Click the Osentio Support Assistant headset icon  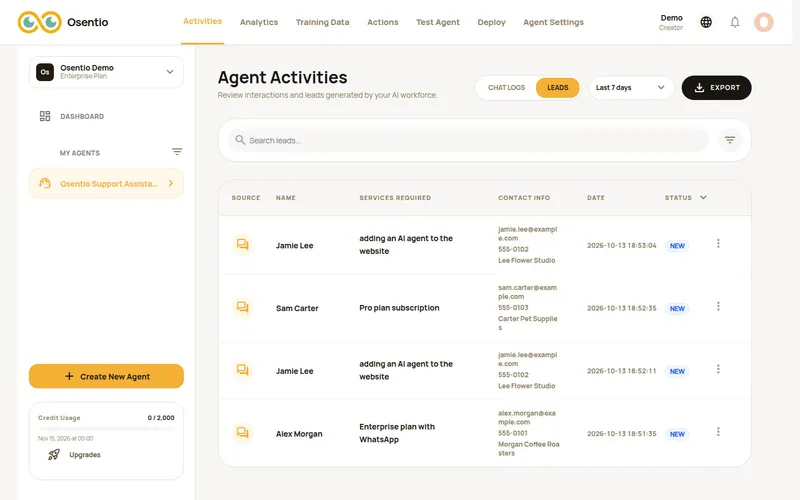pyautogui.click(x=45, y=183)
